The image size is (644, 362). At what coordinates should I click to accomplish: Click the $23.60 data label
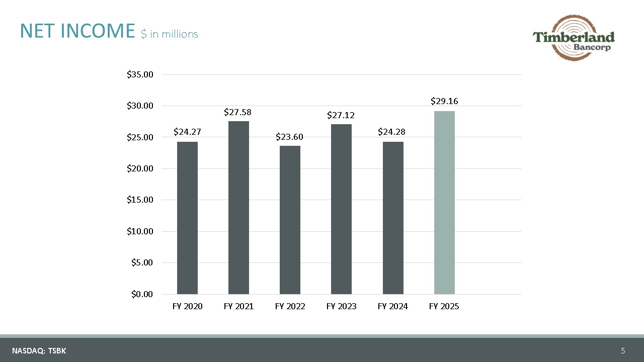[290, 137]
